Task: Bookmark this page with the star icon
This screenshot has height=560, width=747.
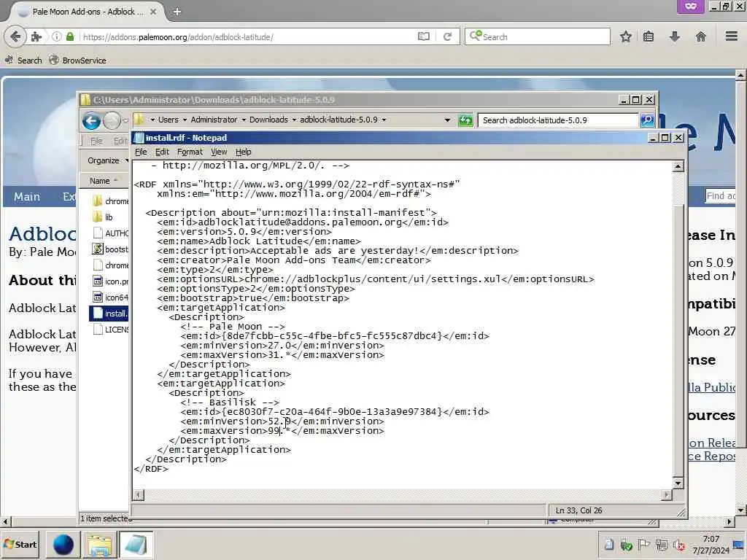Action: pyautogui.click(x=625, y=36)
